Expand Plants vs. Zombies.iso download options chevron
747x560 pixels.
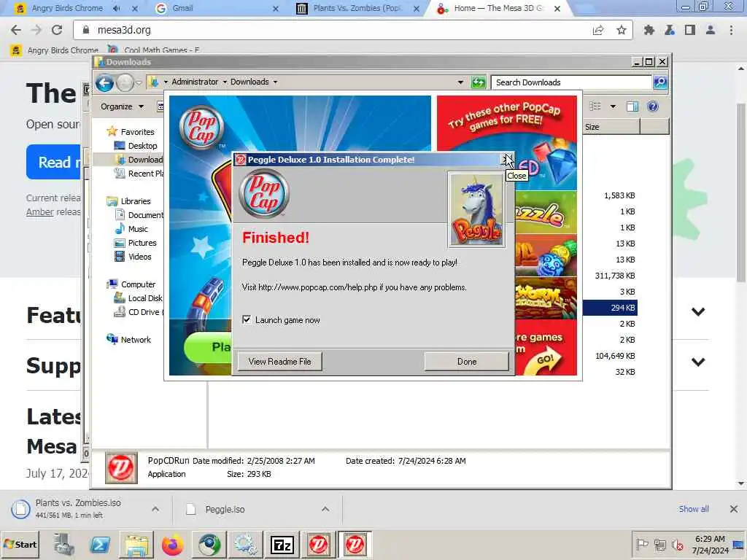coord(155,509)
